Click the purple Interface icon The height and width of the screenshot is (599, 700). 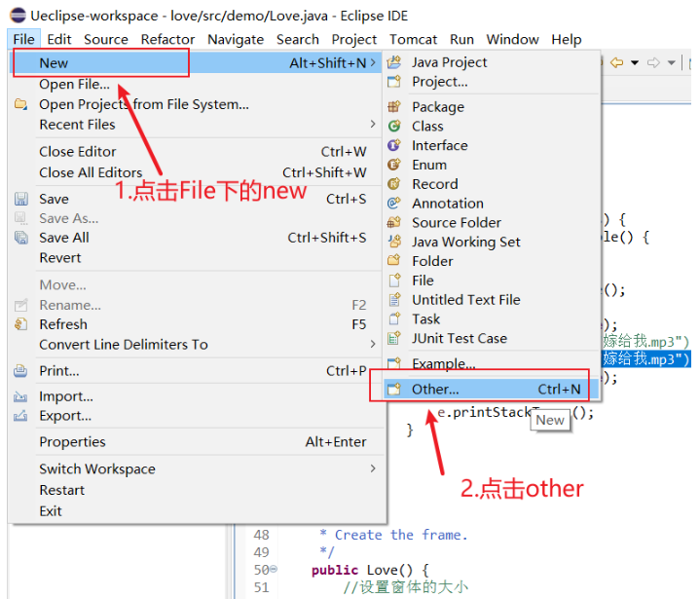coord(393,145)
